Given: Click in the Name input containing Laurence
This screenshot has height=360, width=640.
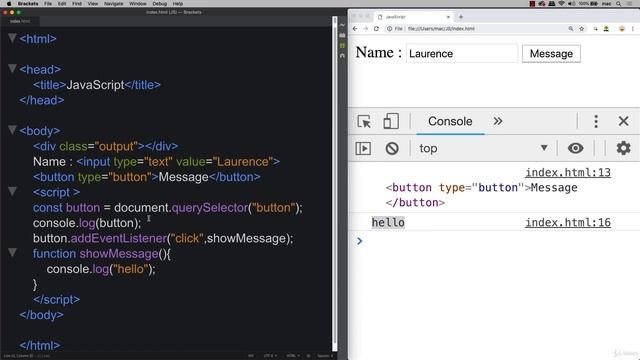Looking at the screenshot, I should point(462,53).
